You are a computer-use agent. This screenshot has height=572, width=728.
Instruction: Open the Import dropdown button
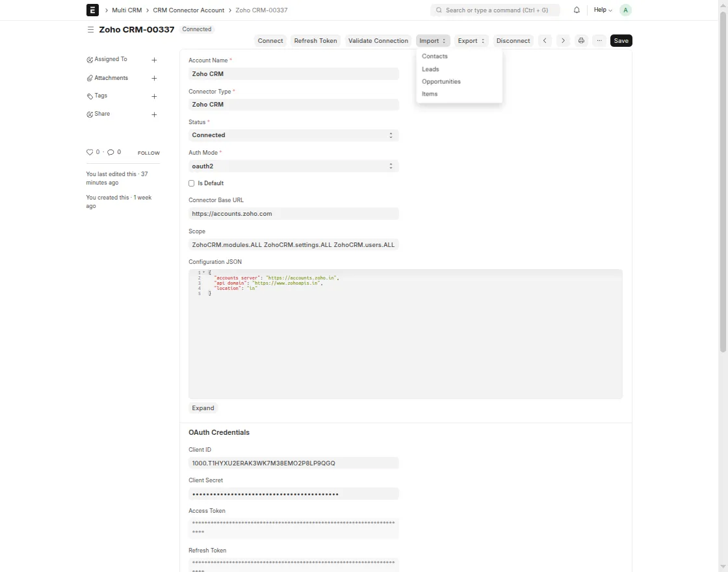(433, 40)
